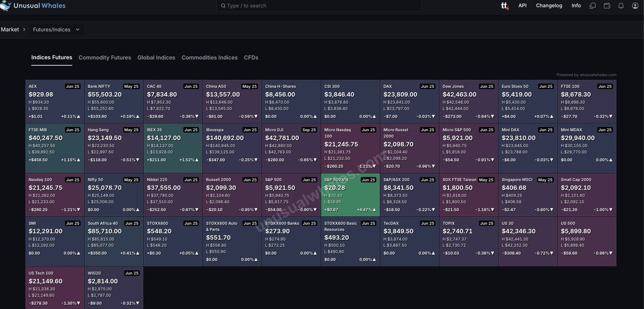Open the Hang Seng tile
The height and width of the screenshot is (309, 644).
click(114, 149)
